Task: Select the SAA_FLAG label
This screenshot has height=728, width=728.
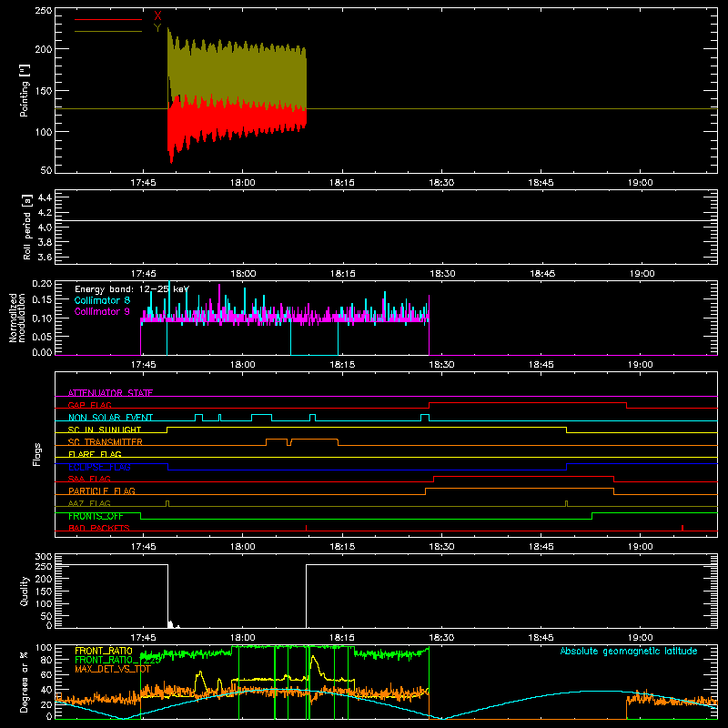Action: point(89,479)
